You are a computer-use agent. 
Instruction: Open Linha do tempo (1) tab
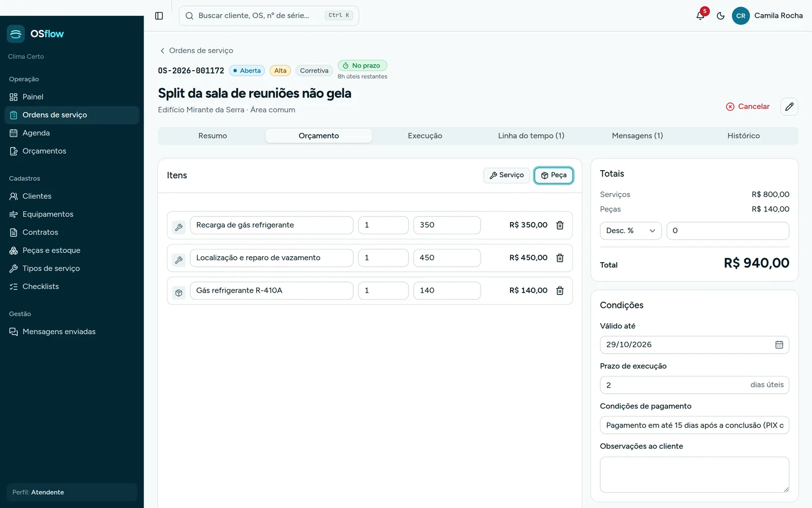pos(531,136)
